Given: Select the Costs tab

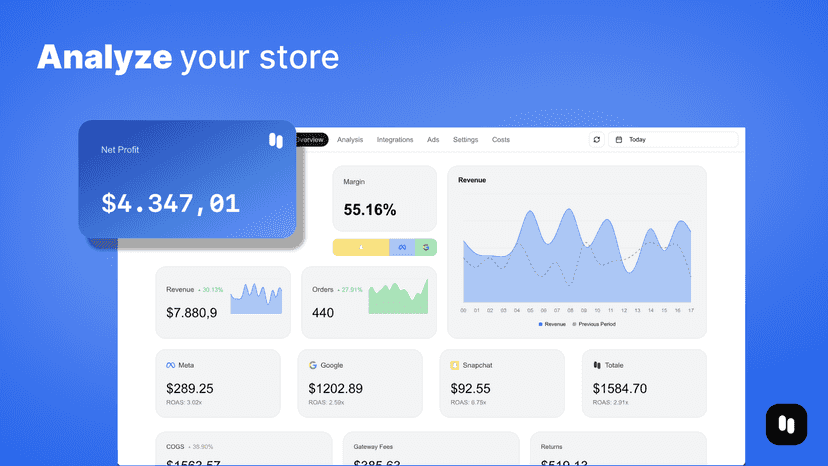Looking at the screenshot, I should pos(501,139).
